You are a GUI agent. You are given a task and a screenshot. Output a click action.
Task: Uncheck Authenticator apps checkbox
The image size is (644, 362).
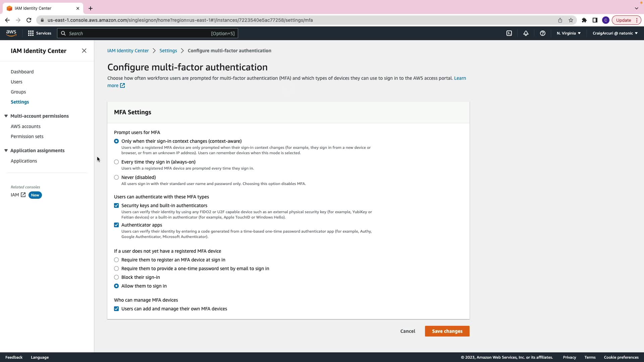point(116,225)
